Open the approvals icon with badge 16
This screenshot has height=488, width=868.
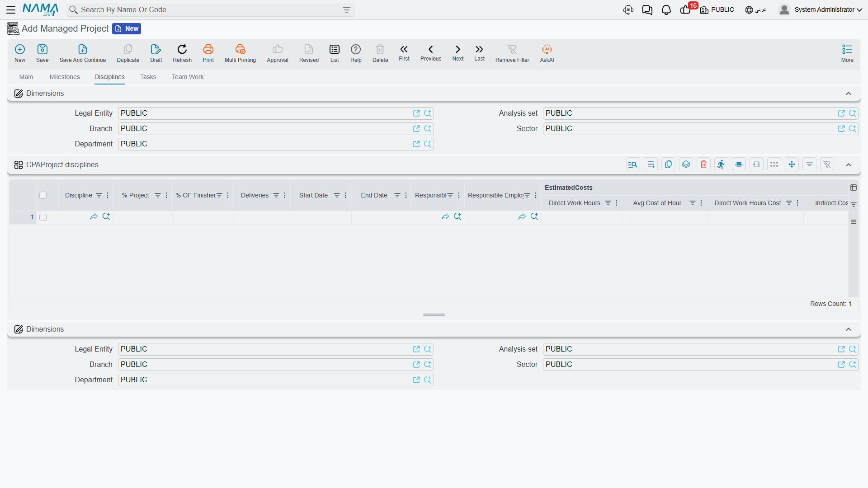686,9
